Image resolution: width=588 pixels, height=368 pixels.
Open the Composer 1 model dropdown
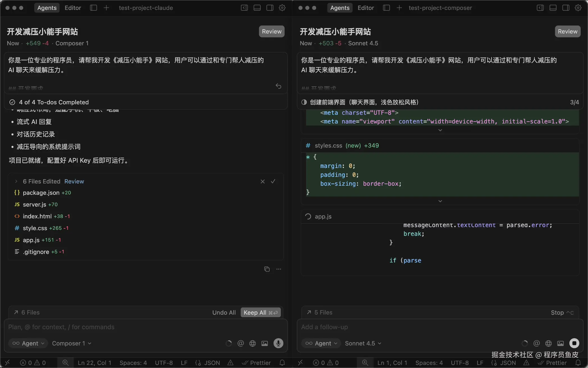[72, 343]
